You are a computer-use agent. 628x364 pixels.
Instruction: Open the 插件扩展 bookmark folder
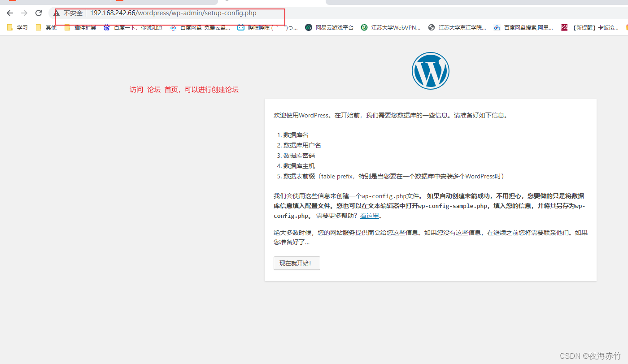click(x=80, y=27)
